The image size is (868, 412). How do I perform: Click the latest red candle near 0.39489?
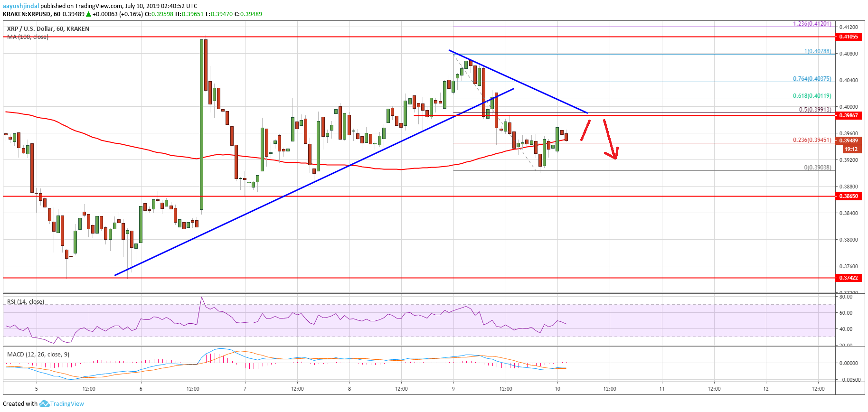click(566, 137)
